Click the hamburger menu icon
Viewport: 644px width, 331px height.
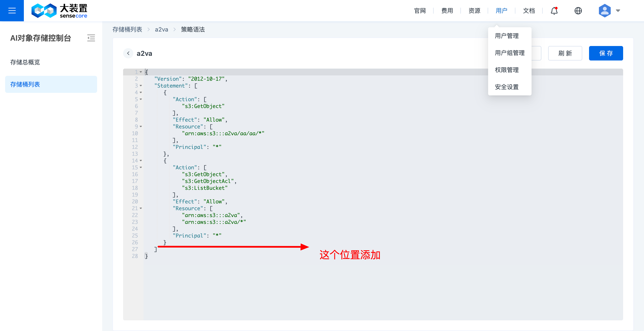point(12,10)
